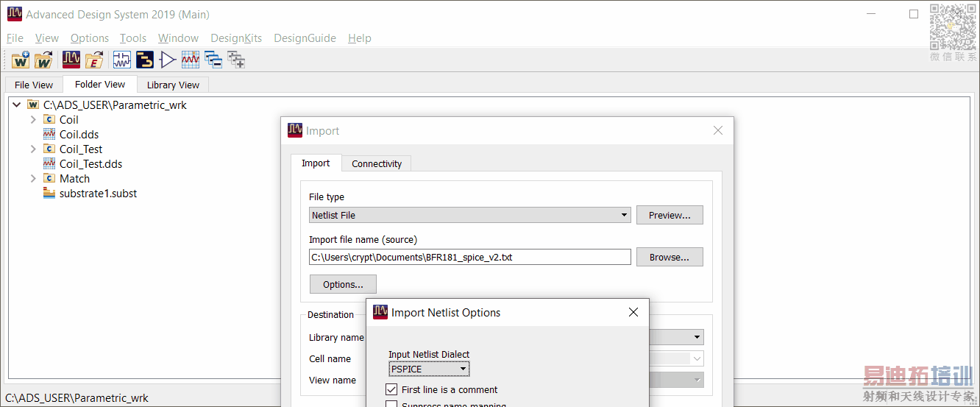The width and height of the screenshot is (980, 407).
Task: Click the Browse... button
Action: pyautogui.click(x=670, y=257)
